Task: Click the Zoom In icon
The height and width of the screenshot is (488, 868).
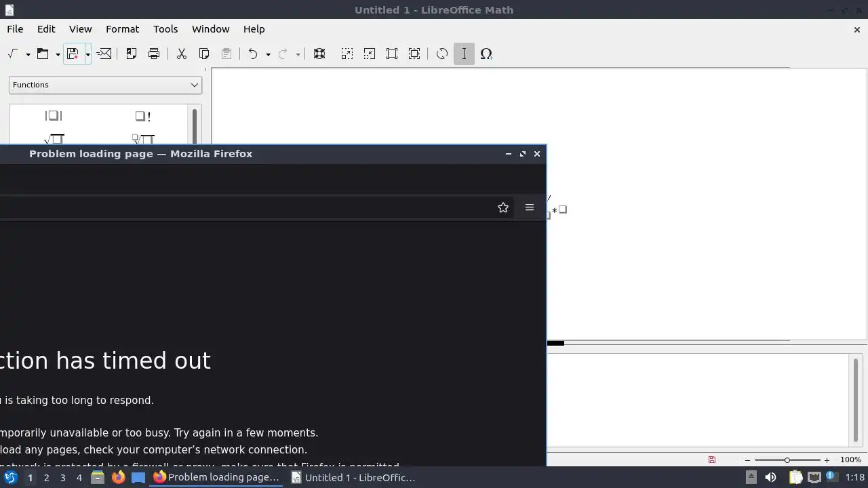Action: click(347, 54)
